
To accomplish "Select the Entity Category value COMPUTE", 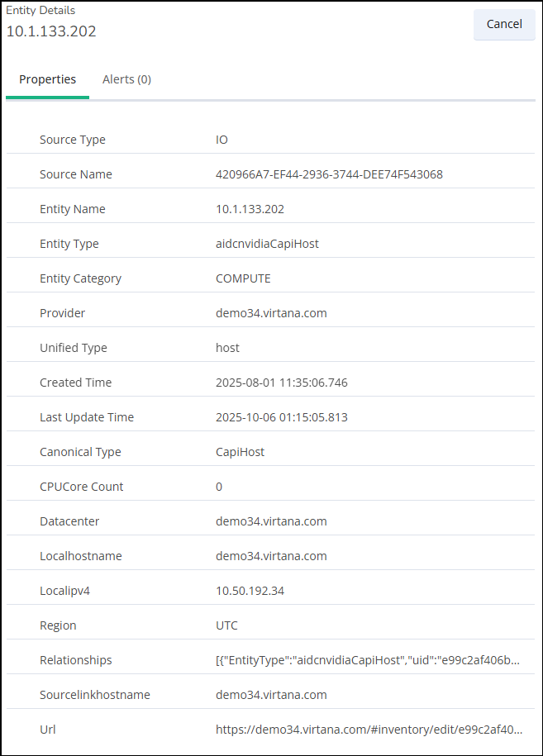I will click(243, 278).
